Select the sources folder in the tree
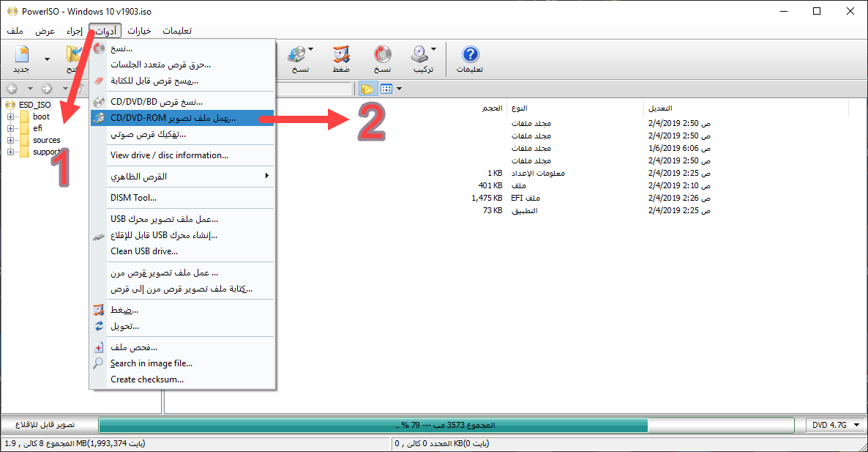 click(47, 140)
